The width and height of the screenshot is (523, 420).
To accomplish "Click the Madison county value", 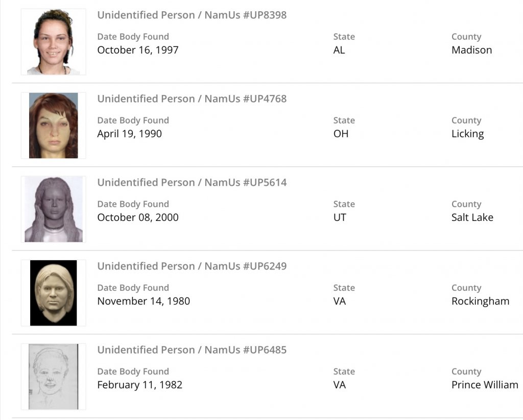I will click(471, 50).
